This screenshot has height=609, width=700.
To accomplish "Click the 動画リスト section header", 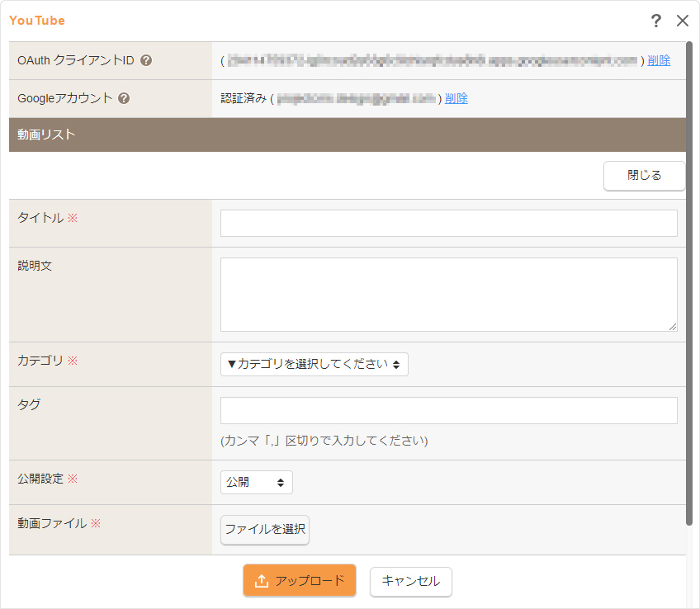I will coord(348,135).
